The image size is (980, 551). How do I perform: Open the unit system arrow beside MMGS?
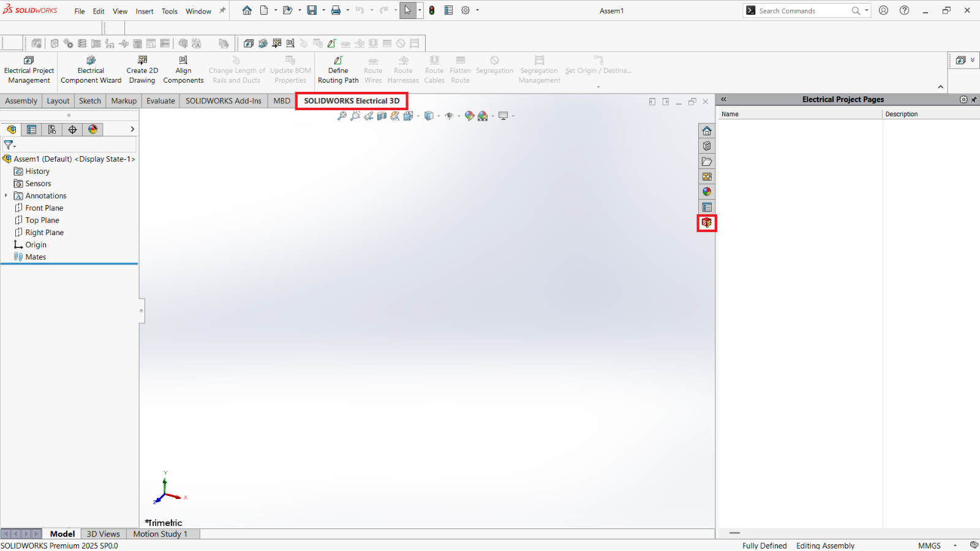click(x=955, y=545)
